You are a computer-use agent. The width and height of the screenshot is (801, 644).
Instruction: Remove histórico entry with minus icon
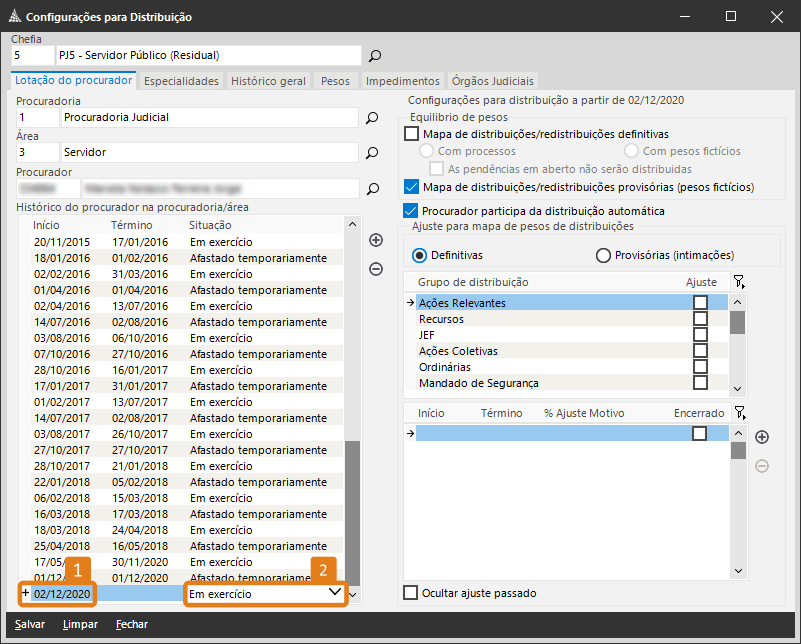(x=376, y=268)
